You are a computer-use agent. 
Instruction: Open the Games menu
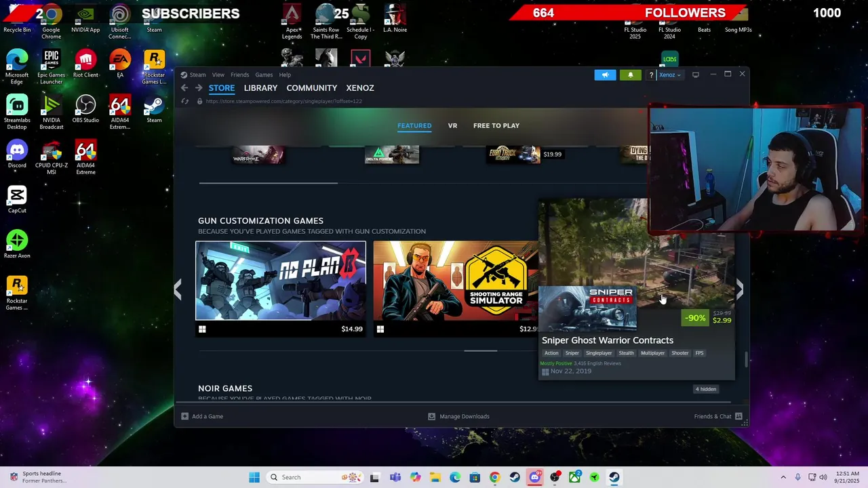tap(264, 75)
